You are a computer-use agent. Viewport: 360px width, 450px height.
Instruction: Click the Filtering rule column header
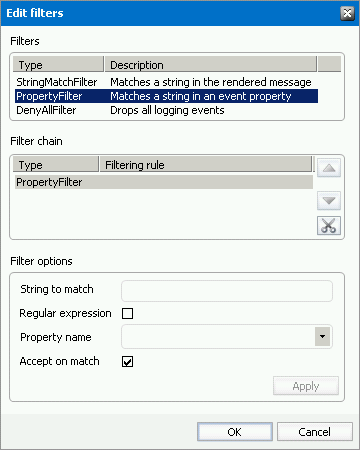[x=206, y=164]
